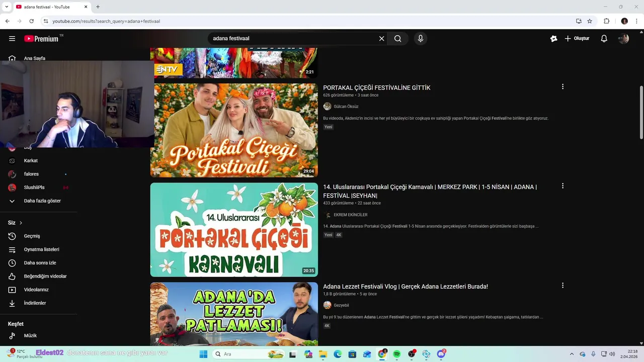
Task: Bookmark this page with the star
Action: (x=590, y=21)
